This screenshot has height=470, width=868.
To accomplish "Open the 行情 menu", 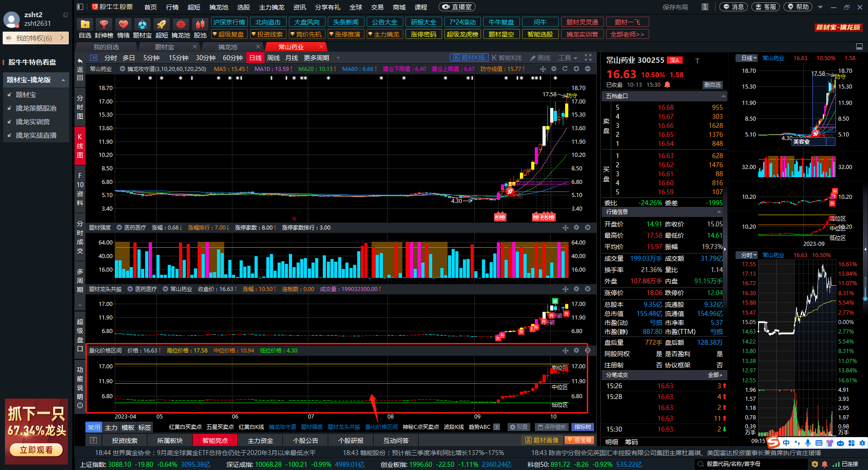I will pyautogui.click(x=172, y=7).
